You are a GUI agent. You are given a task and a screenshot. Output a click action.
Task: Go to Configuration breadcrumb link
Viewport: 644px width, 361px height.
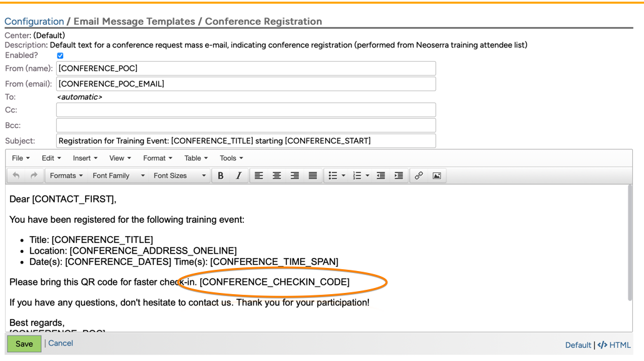pyautogui.click(x=34, y=21)
